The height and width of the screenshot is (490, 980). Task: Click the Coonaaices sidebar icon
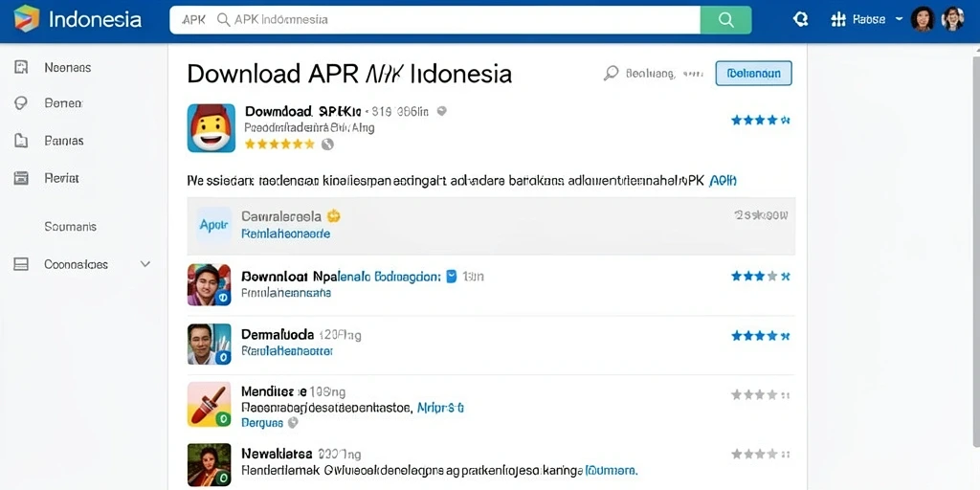pyautogui.click(x=21, y=264)
